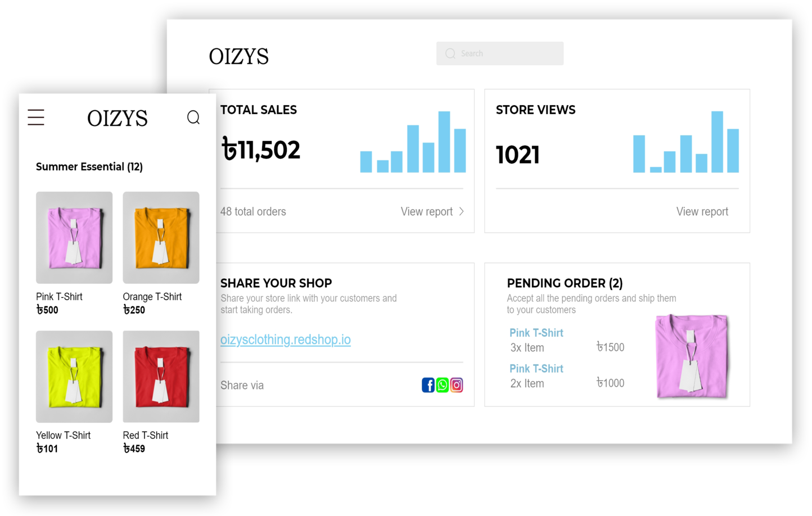Select the first Pink T-Shirt pending order

click(x=536, y=333)
